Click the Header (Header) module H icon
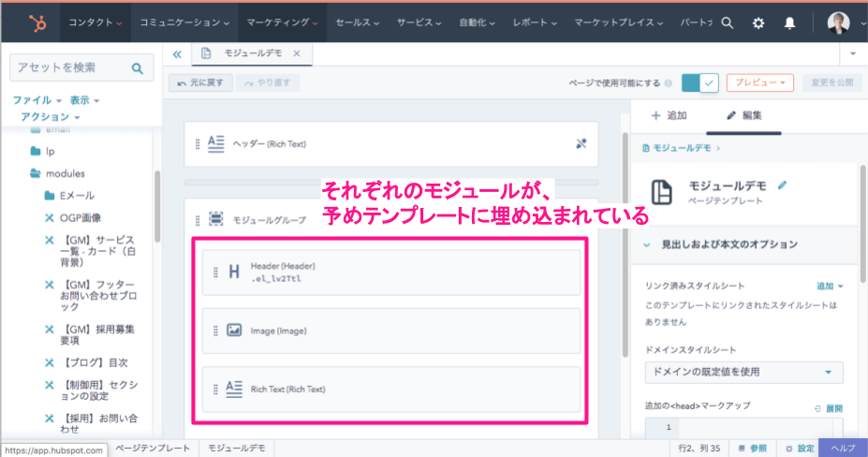Image resolution: width=868 pixels, height=457 pixels. pyautogui.click(x=234, y=272)
